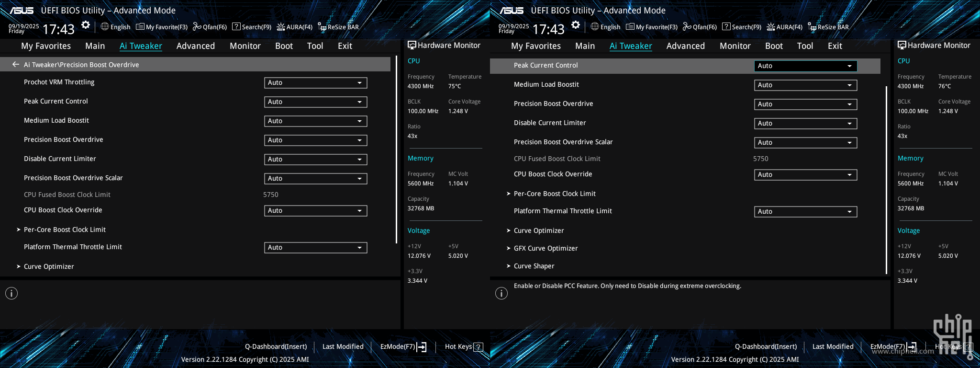Open CPU Boost Clock Override dropdown, right screen
This screenshot has height=368, width=980.
(806, 175)
